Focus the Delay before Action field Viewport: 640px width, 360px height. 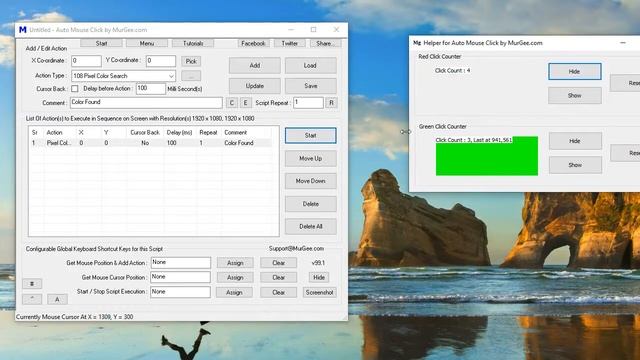click(151, 89)
